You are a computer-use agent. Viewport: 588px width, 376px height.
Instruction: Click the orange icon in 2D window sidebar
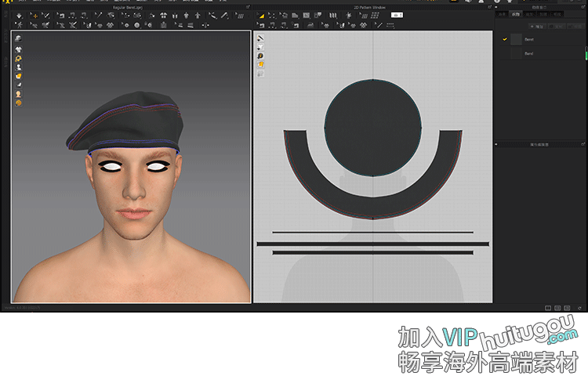click(260, 64)
